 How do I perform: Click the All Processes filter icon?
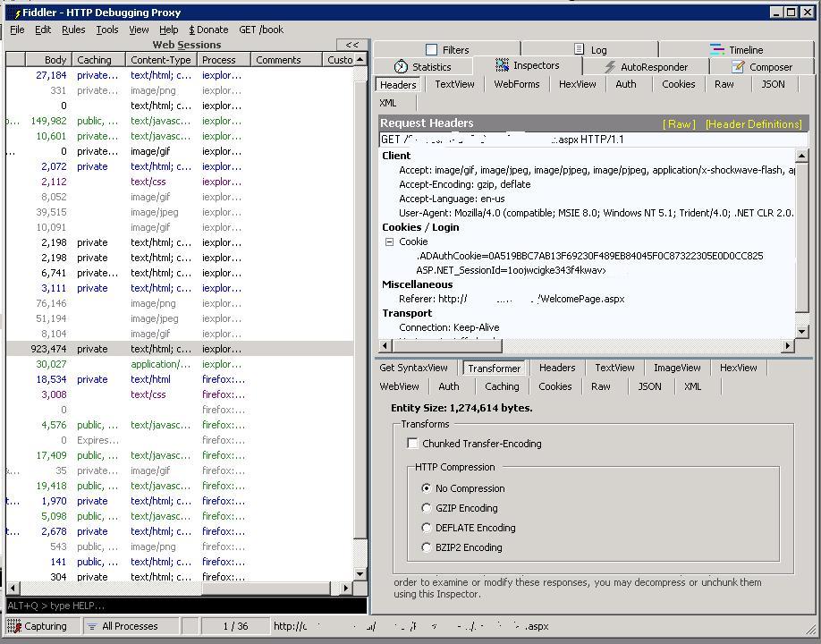(91, 626)
